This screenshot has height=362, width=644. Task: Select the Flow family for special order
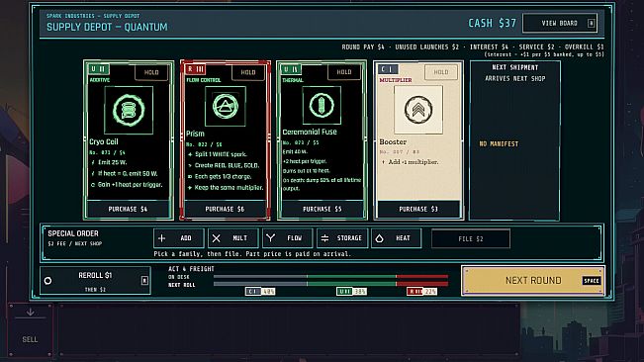click(288, 238)
